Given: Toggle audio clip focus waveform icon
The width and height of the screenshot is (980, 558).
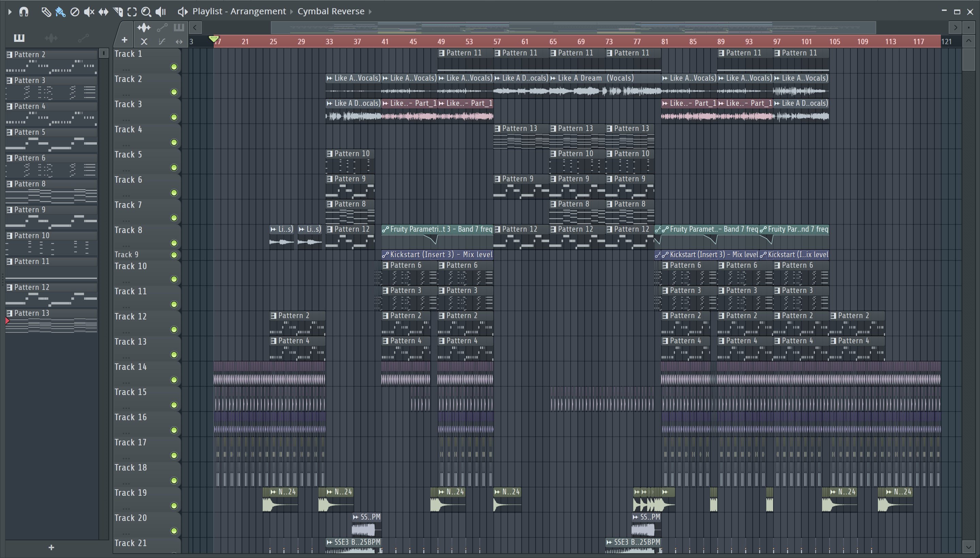Looking at the screenshot, I should [x=144, y=27].
